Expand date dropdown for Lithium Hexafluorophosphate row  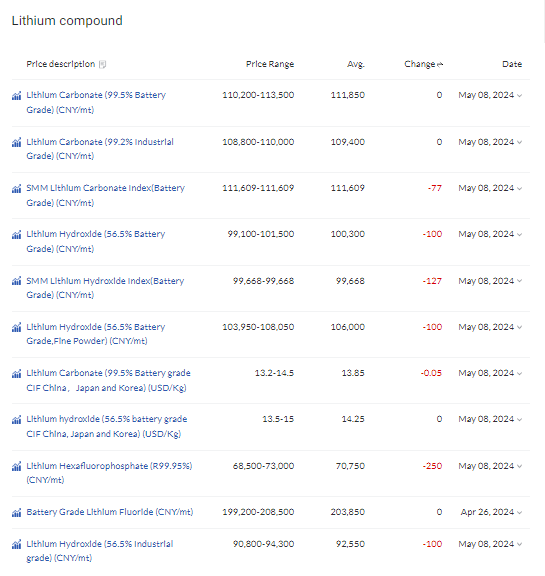point(519,466)
